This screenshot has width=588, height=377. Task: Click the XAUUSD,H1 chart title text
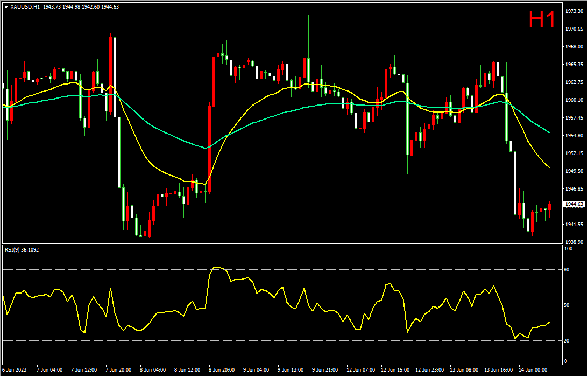pyautogui.click(x=25, y=7)
